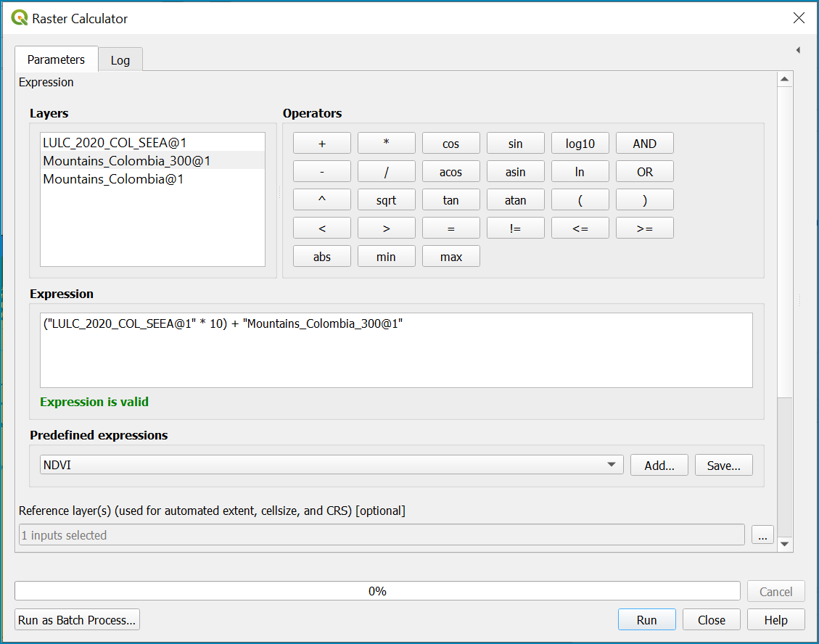Image resolution: width=819 pixels, height=644 pixels.
Task: Insert the tan function
Action: (x=450, y=199)
